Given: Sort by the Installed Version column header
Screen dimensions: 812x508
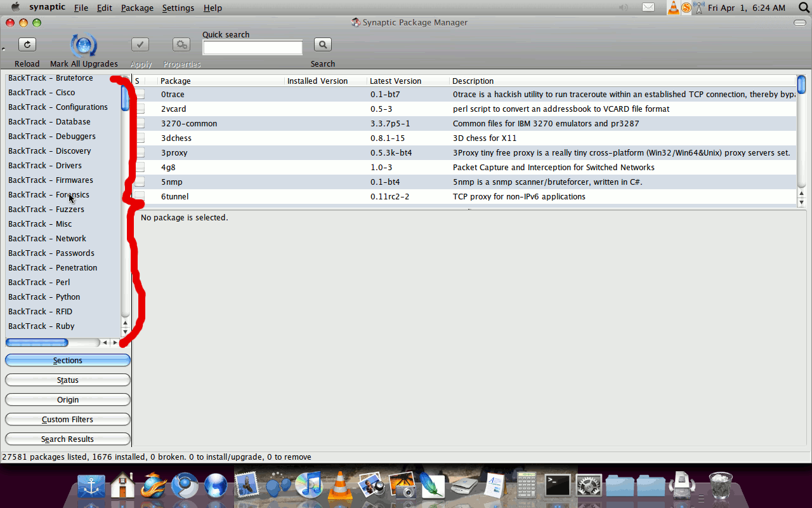Looking at the screenshot, I should pyautogui.click(x=325, y=81).
